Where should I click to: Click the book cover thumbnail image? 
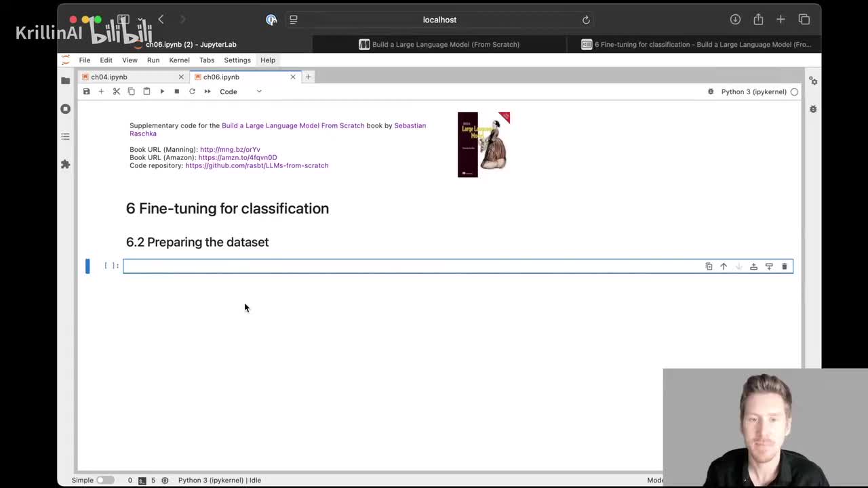(484, 144)
